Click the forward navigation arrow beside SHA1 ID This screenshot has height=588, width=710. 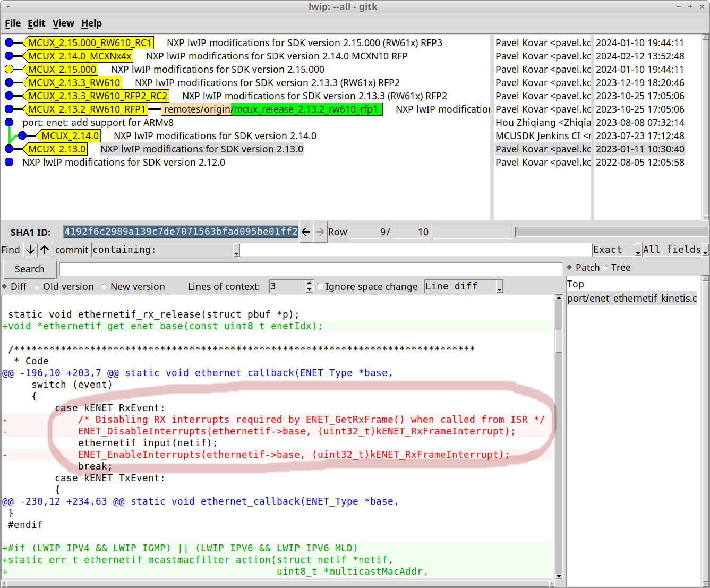coord(320,232)
